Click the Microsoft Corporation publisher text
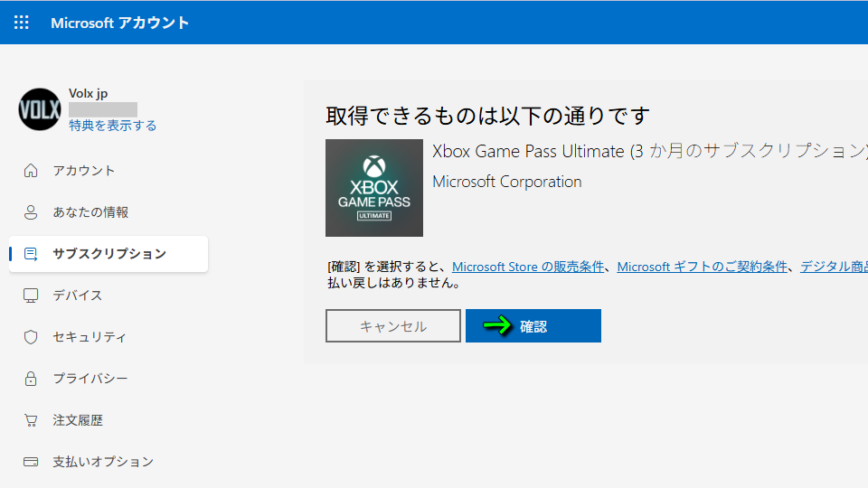The height and width of the screenshot is (488, 868). click(x=507, y=182)
